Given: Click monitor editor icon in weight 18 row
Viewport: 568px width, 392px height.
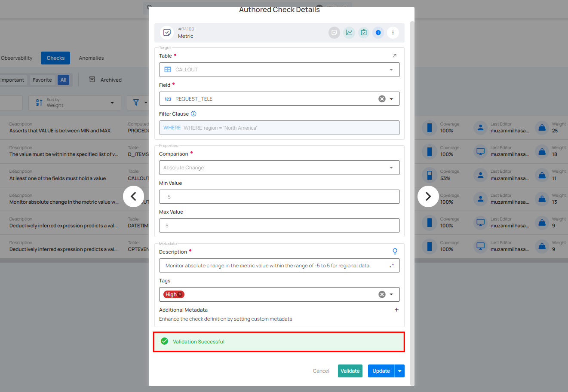Looking at the screenshot, I should coord(481,151).
